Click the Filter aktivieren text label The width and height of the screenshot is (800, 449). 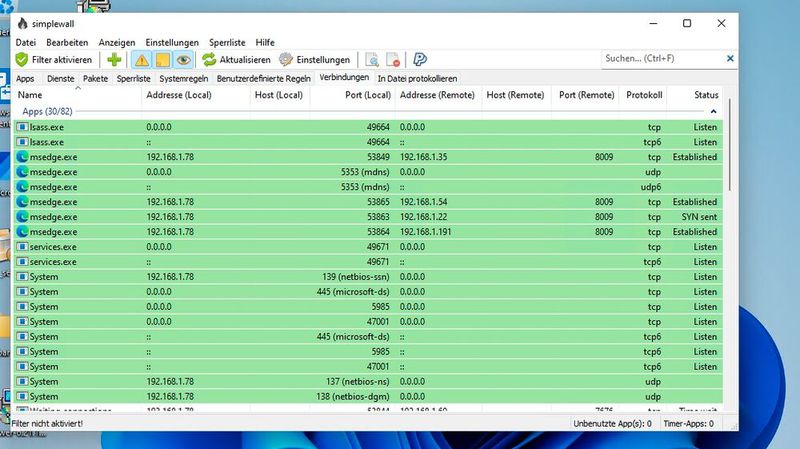click(x=62, y=60)
